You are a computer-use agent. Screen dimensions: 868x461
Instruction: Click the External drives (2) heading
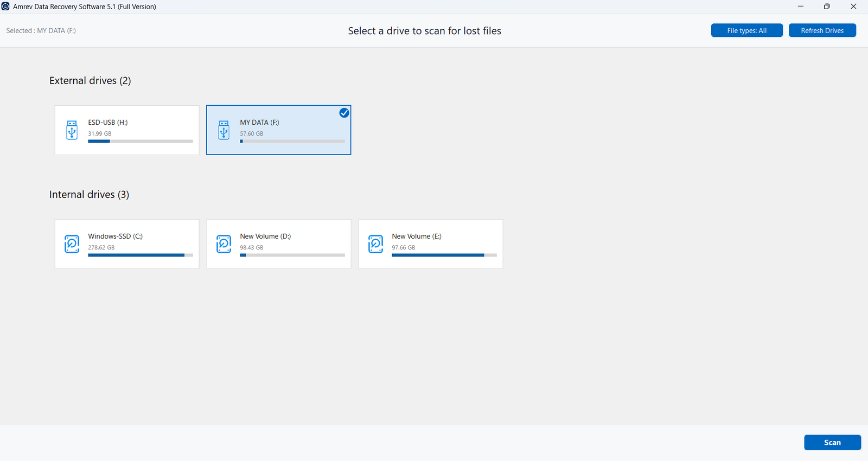(x=90, y=80)
